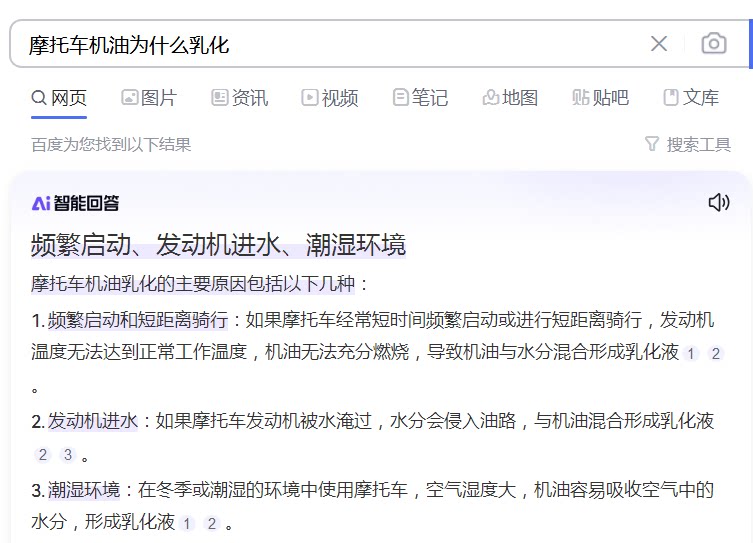This screenshot has width=753, height=543.
Task: Open camera image search
Action: tap(713, 43)
